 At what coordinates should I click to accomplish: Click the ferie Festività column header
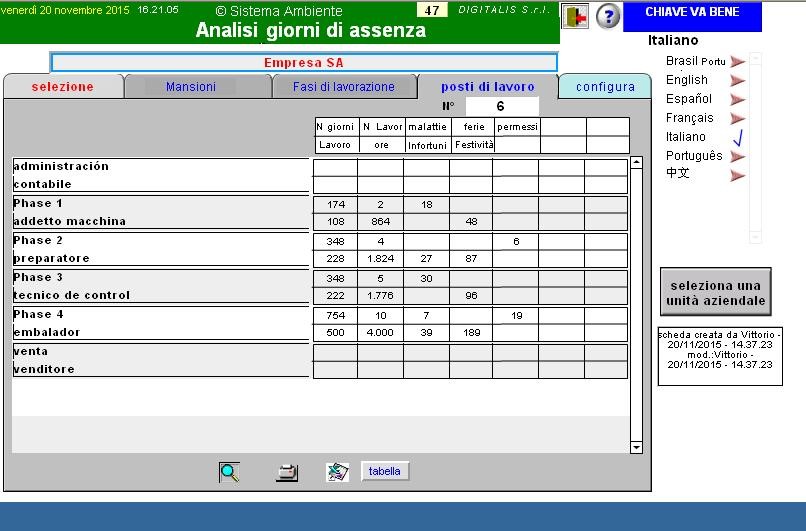click(473, 136)
